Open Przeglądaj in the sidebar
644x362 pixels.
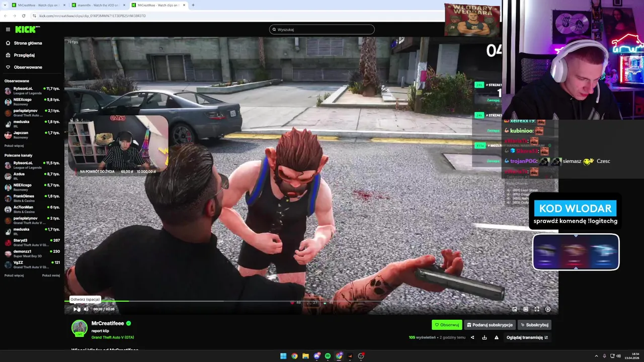point(24,55)
